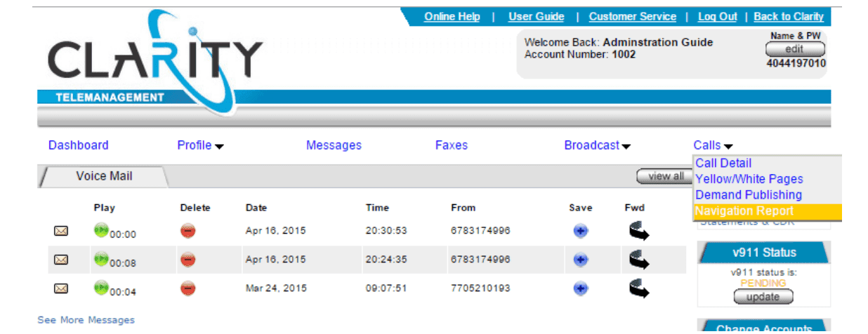The height and width of the screenshot is (334, 868).
Task: Forward the 20:24:35 voicemail
Action: point(638,260)
